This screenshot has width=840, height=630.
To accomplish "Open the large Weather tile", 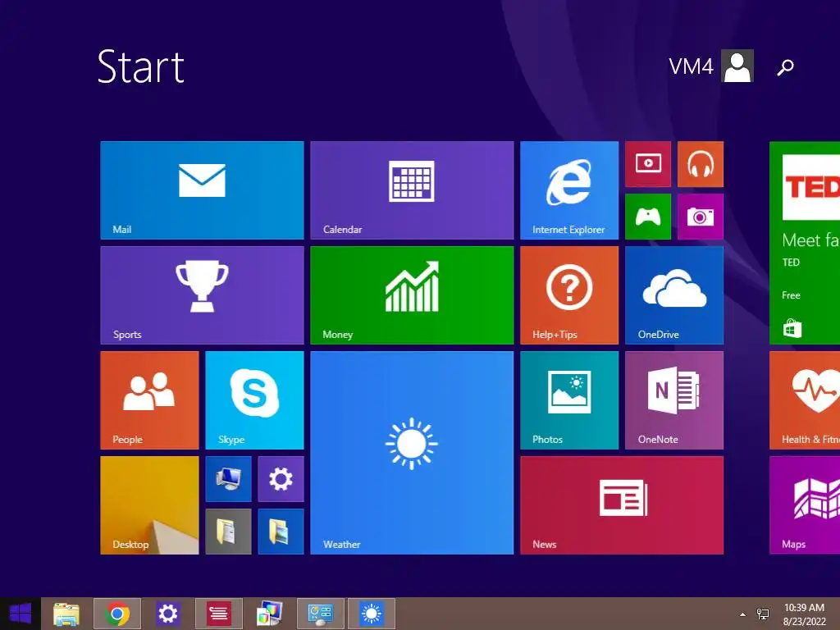I will (x=412, y=453).
